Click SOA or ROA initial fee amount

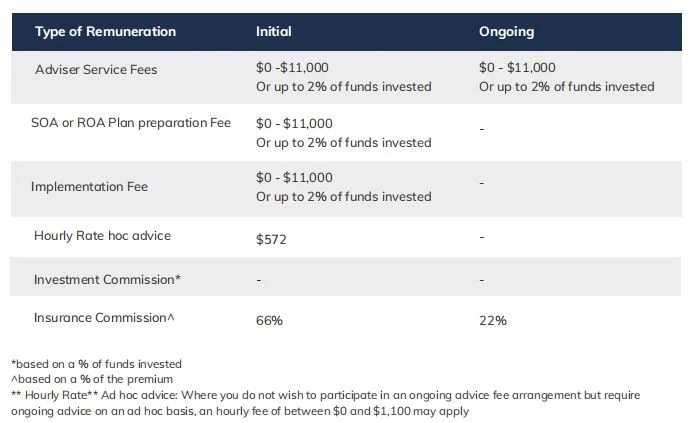pyautogui.click(x=294, y=123)
